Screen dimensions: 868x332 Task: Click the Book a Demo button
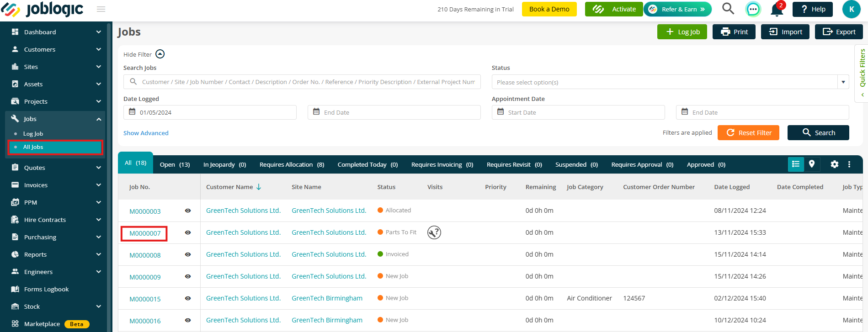[x=549, y=9]
